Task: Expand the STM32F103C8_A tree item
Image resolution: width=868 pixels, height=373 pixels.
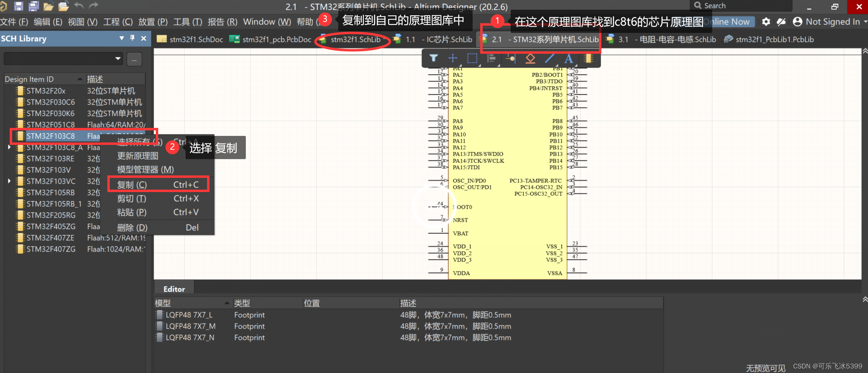Action: click(x=9, y=147)
